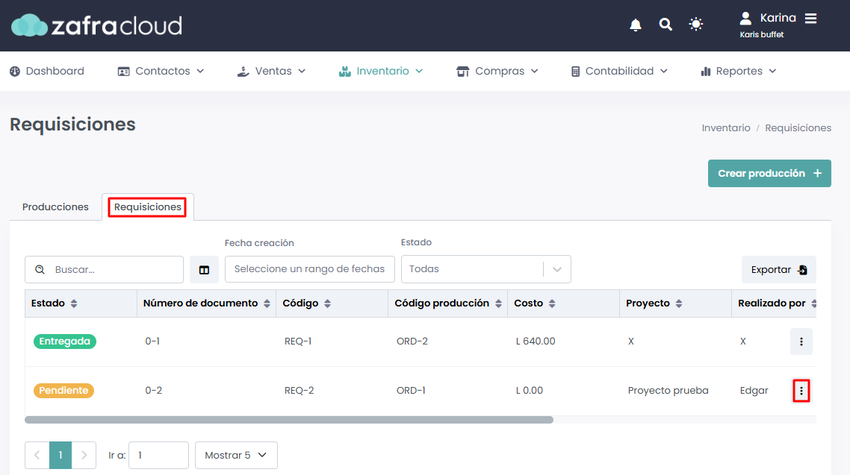Open the hamburger menu beside Karina
The width and height of the screenshot is (850, 475).
coord(810,18)
